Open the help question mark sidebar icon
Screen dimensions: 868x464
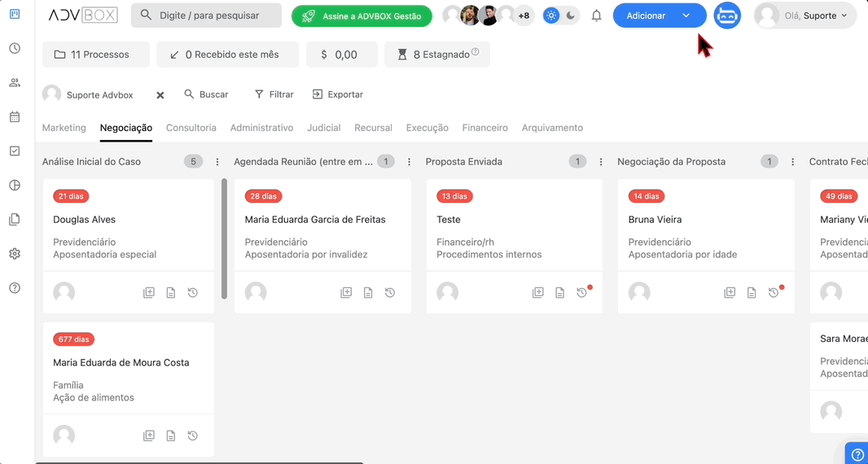pos(15,288)
